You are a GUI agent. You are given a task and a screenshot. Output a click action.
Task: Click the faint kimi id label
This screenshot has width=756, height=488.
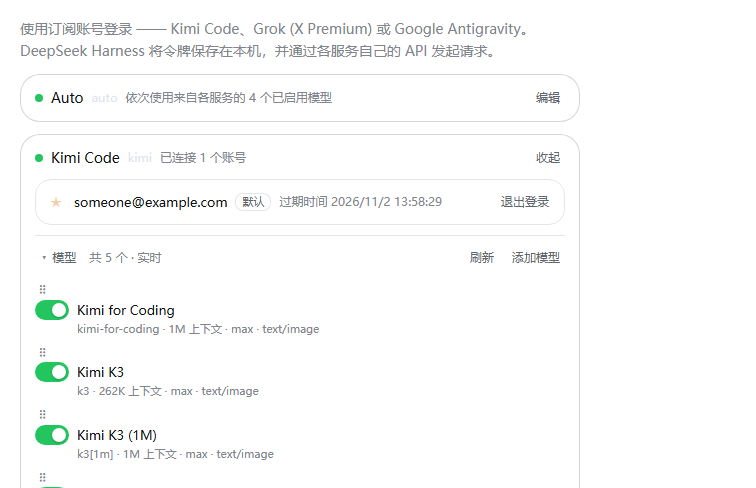(140, 158)
